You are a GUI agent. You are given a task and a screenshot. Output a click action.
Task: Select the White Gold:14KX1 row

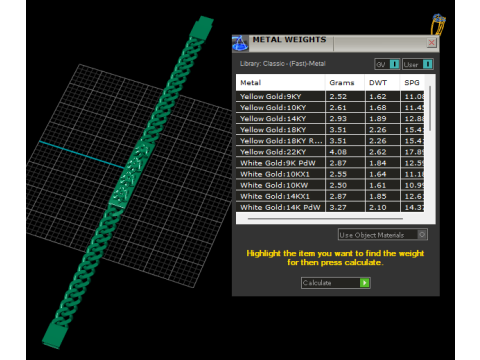330,196
